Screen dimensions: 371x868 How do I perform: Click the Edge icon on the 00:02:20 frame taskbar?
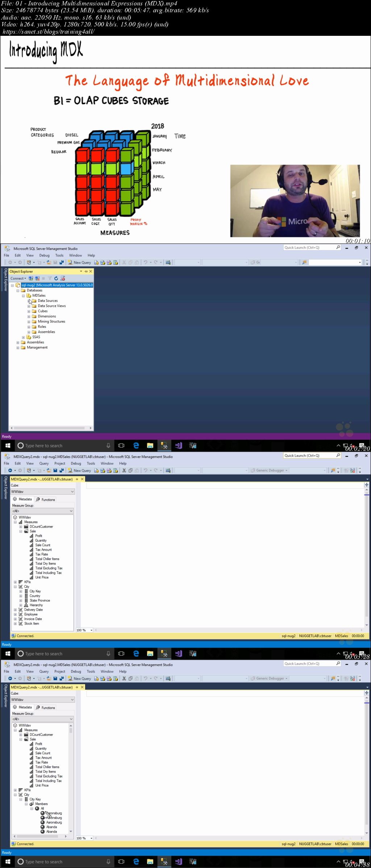tap(136, 445)
